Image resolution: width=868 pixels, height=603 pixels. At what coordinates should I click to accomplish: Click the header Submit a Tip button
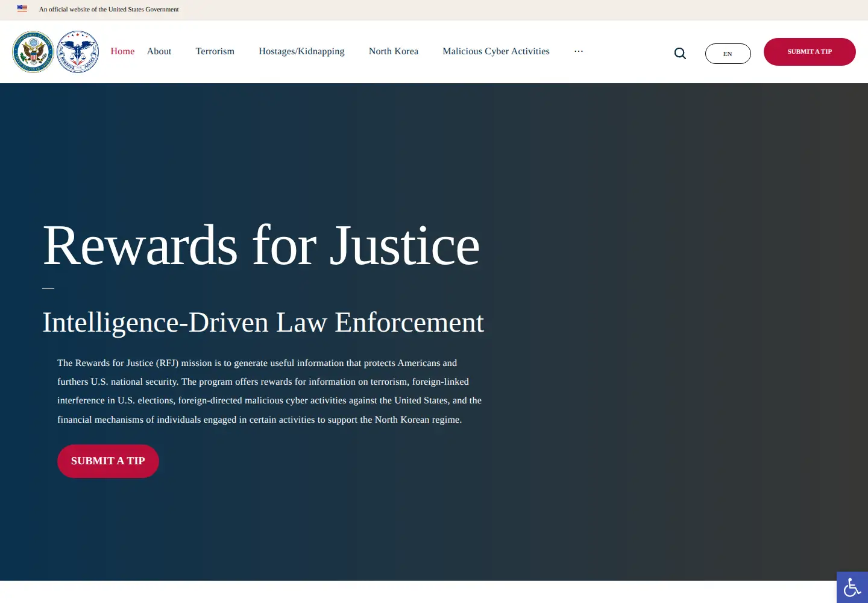[810, 52]
